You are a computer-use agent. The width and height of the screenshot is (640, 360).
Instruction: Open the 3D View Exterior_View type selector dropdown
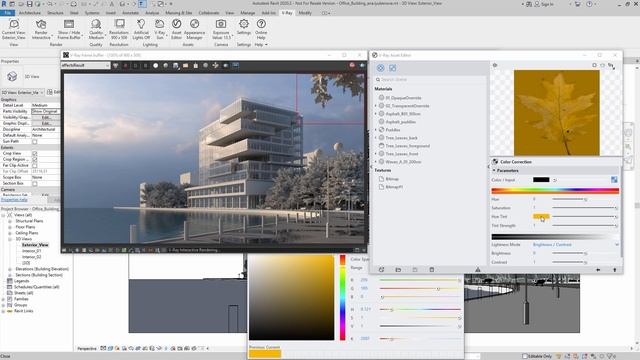22,93
